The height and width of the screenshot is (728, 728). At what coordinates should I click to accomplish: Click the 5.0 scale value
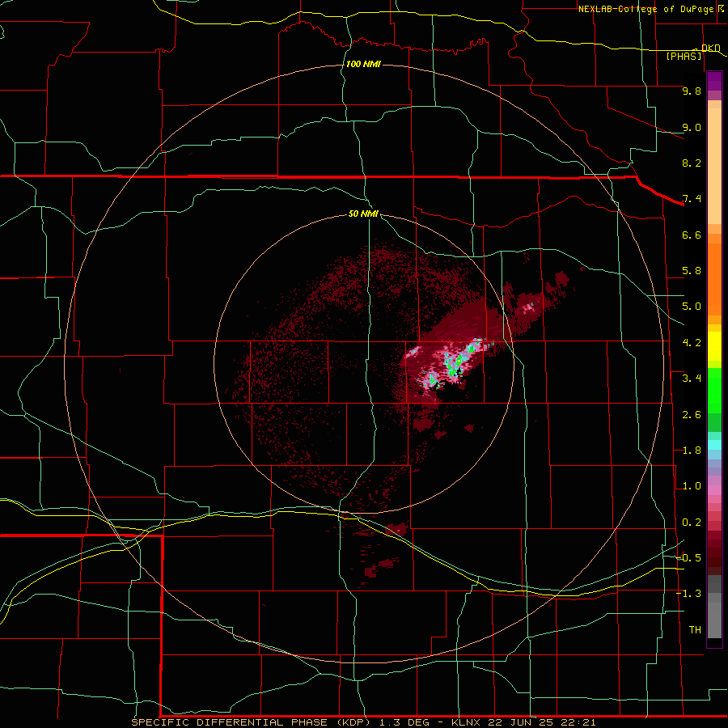692,307
